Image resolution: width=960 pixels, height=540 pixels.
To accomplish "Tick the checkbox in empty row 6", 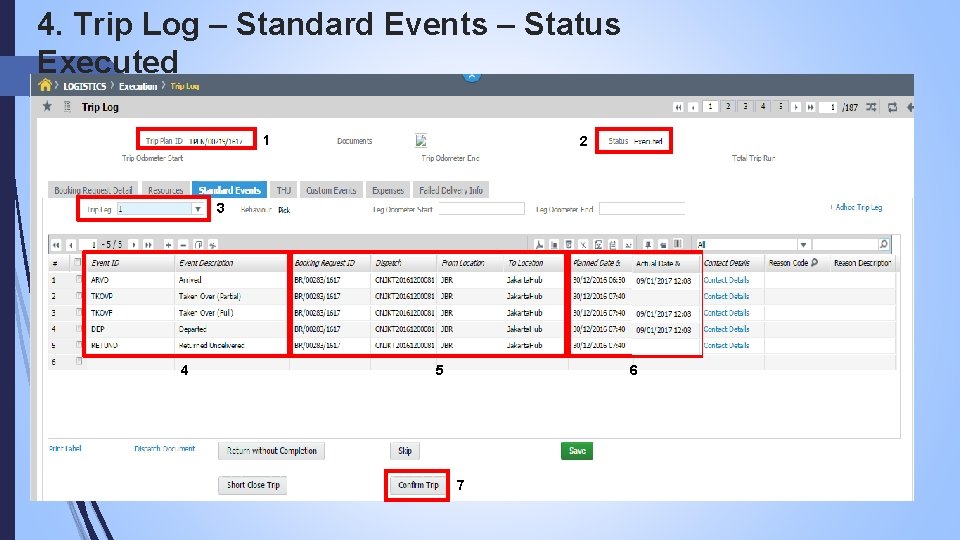I will coord(78,361).
